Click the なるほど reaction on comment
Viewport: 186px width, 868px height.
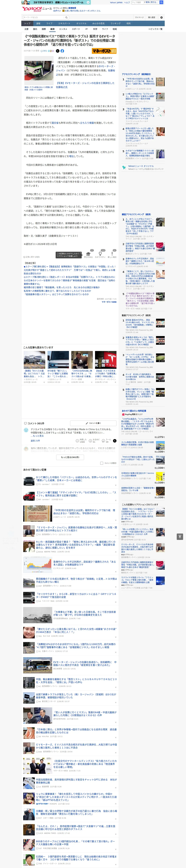coord(94,441)
